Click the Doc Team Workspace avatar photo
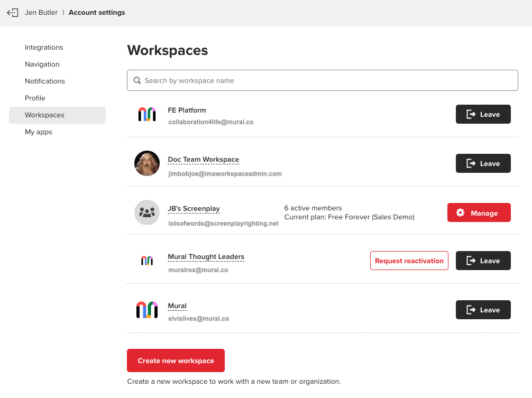The width and height of the screenshot is (532, 398). pyautogui.click(x=147, y=163)
